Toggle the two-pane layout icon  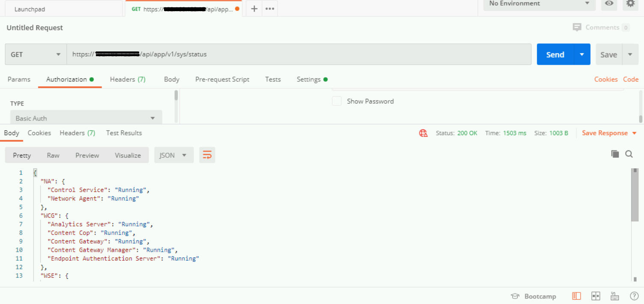tap(596, 296)
